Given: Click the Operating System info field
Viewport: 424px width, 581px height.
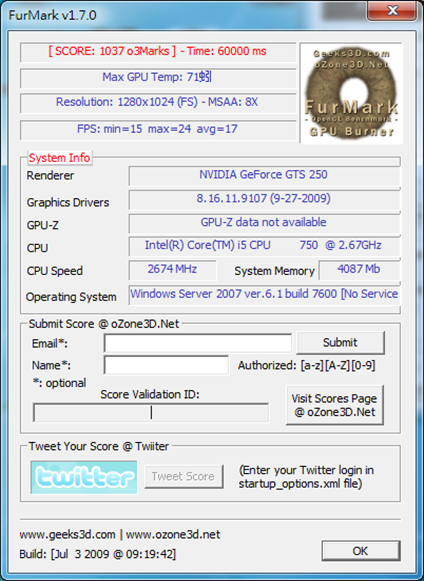Looking at the screenshot, I should coord(264,295).
